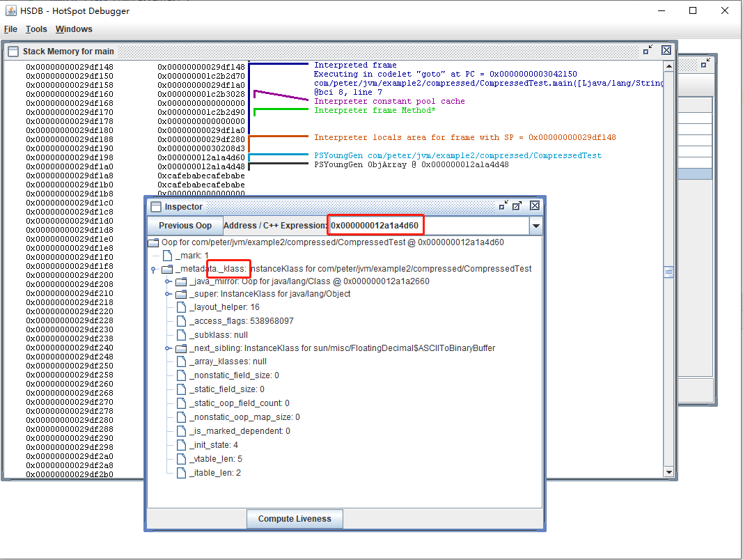Click the document icon beside _mark: 1
Image resolution: width=743 pixels, height=560 pixels.
(166, 255)
